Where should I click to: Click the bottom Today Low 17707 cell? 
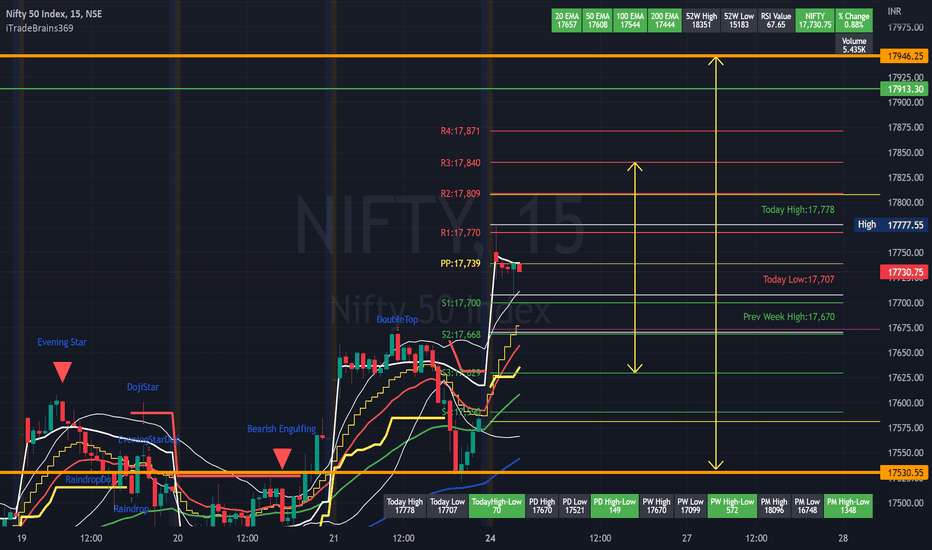coord(448,506)
